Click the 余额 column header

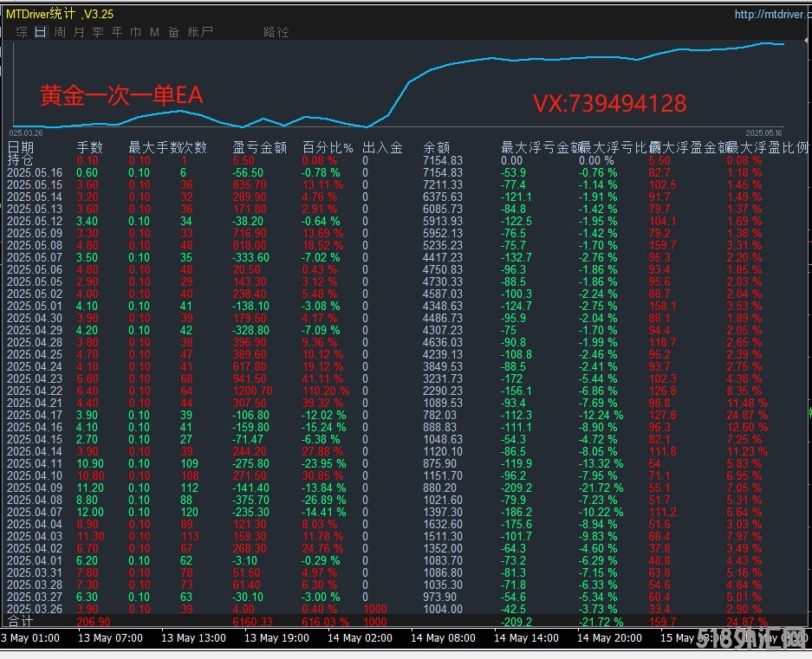coord(436,147)
